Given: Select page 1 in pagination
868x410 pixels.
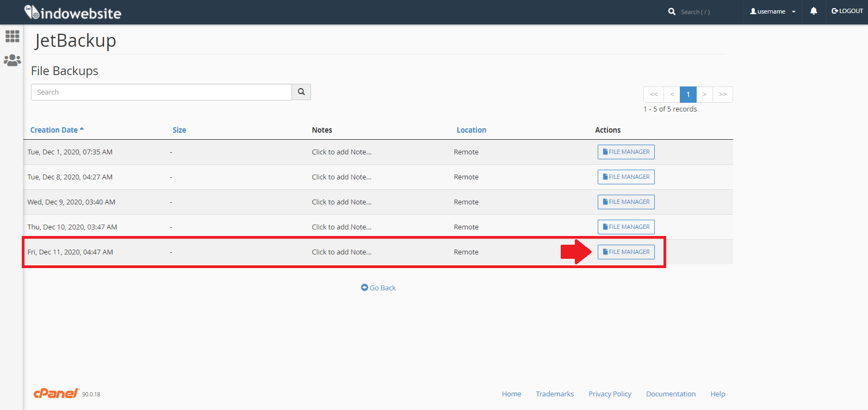Looking at the screenshot, I should 688,95.
